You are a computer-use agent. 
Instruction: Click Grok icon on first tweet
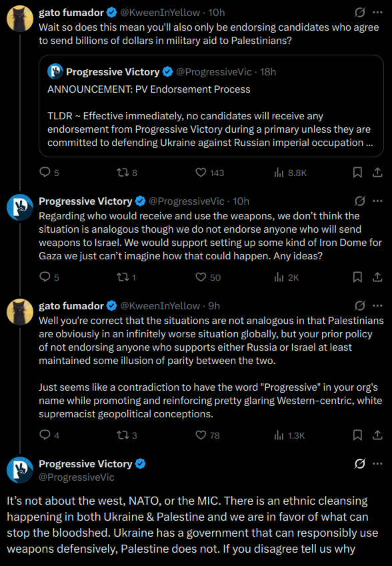pos(360,13)
